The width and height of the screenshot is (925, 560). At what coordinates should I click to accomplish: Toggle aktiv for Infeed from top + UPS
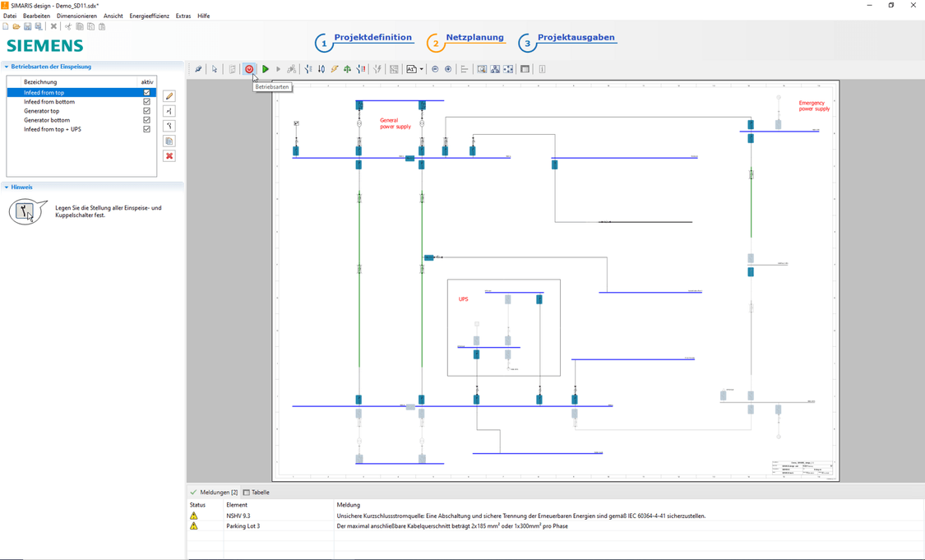tap(146, 128)
